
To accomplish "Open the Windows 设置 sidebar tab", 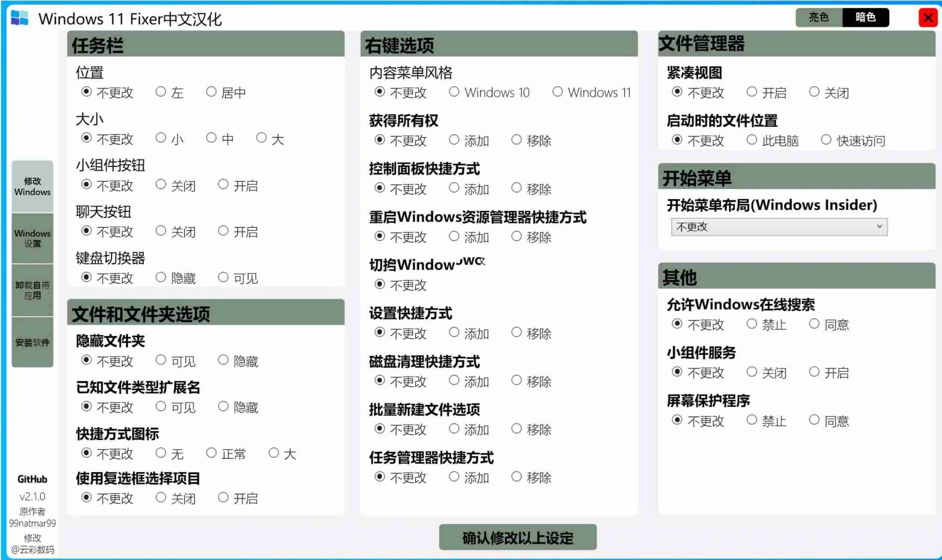I will [x=33, y=238].
